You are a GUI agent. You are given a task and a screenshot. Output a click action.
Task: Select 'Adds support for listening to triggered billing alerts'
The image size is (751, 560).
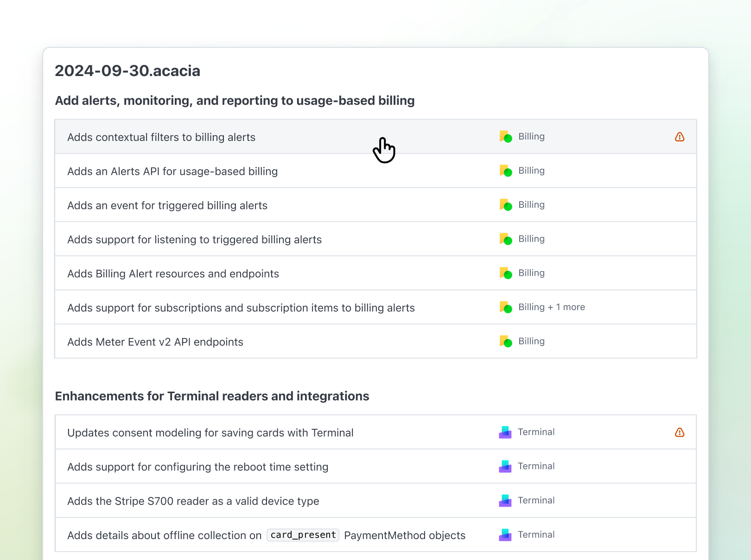coord(194,240)
